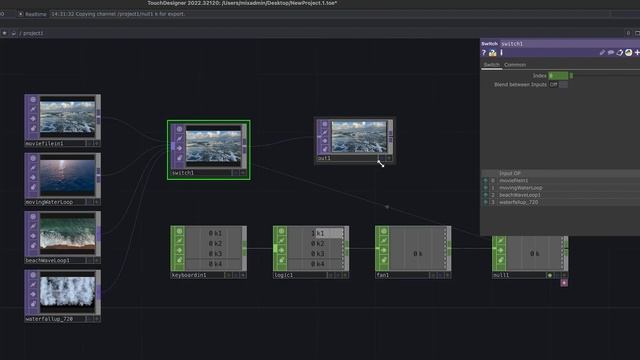Click viewer flag on switch1 node

pos(179,129)
